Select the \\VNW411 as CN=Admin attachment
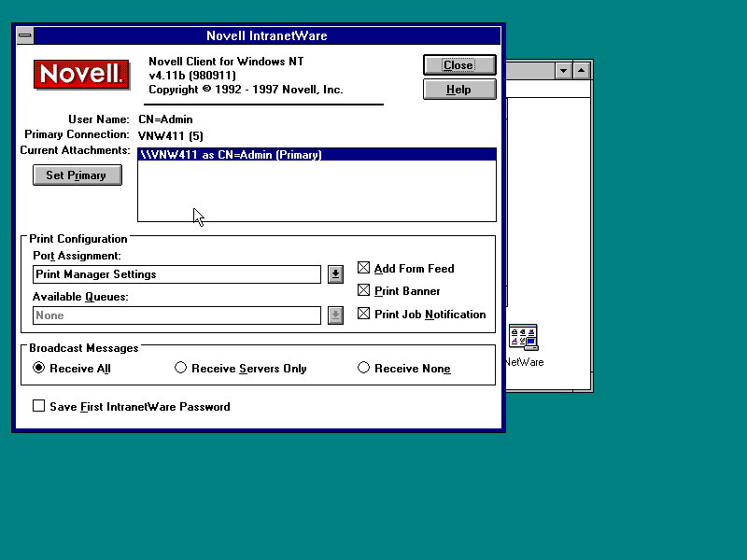Screen dimensions: 747x560 pos(317,155)
